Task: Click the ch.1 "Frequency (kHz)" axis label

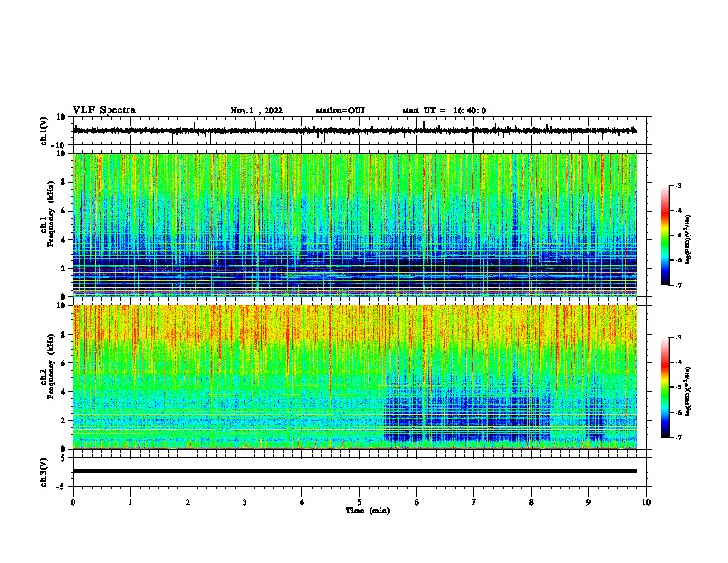Action: [x=51, y=213]
